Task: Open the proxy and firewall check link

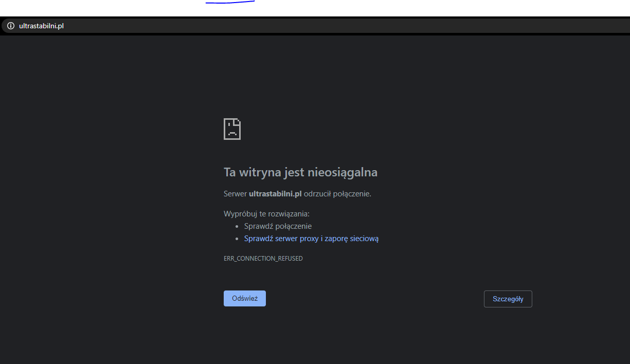Action: 311,239
